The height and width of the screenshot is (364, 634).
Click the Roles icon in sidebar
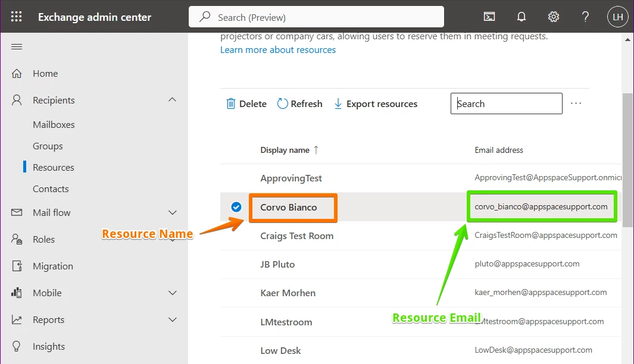tap(17, 239)
